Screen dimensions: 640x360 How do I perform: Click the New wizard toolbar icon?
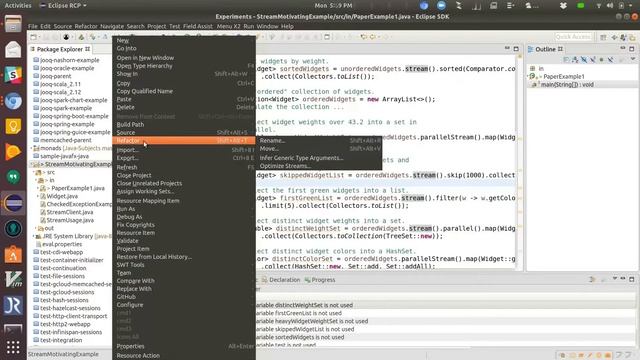(33, 37)
